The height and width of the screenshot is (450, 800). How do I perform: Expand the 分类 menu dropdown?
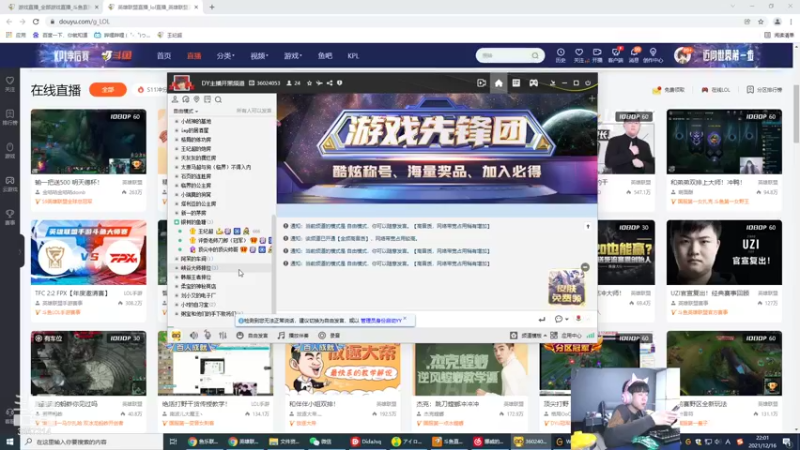225,56
